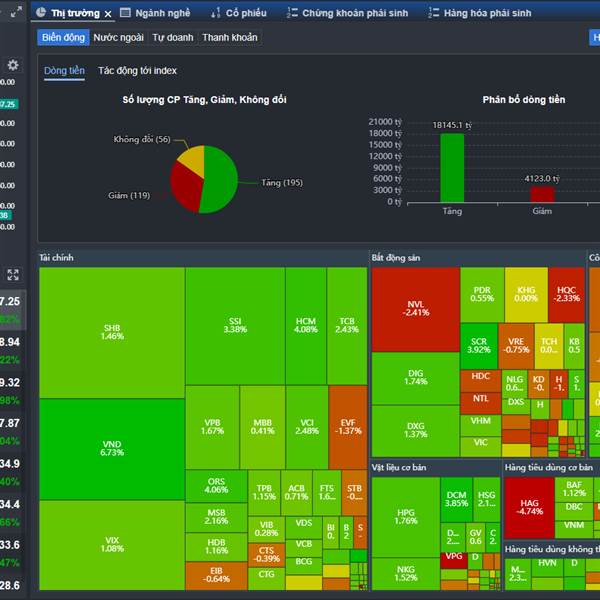This screenshot has height=600, width=600.
Task: Click the HQC -2.33% tile
Action: coord(566,295)
